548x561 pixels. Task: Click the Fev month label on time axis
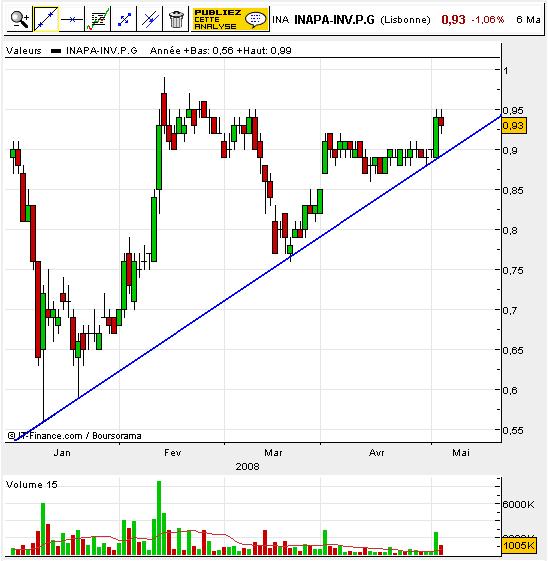tap(172, 453)
